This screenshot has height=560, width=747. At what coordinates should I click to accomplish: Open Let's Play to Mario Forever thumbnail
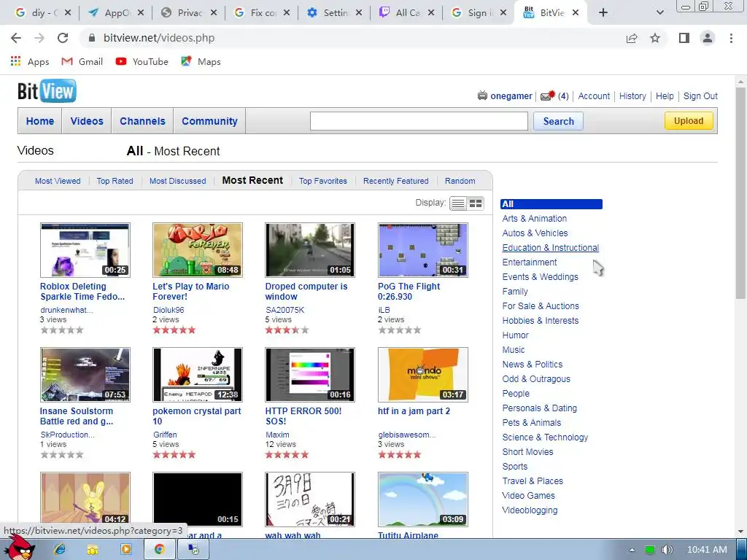point(197,250)
